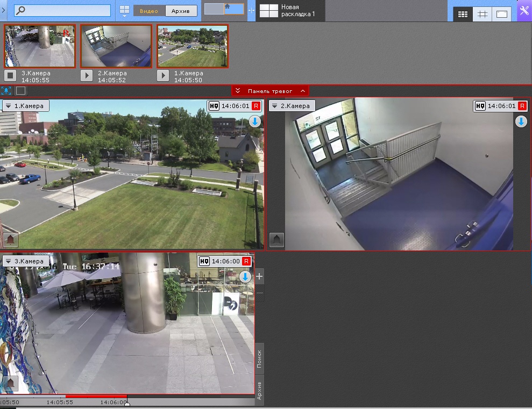The width and height of the screenshot is (532, 409).
Task: Switch to the Архив tab
Action: (181, 11)
